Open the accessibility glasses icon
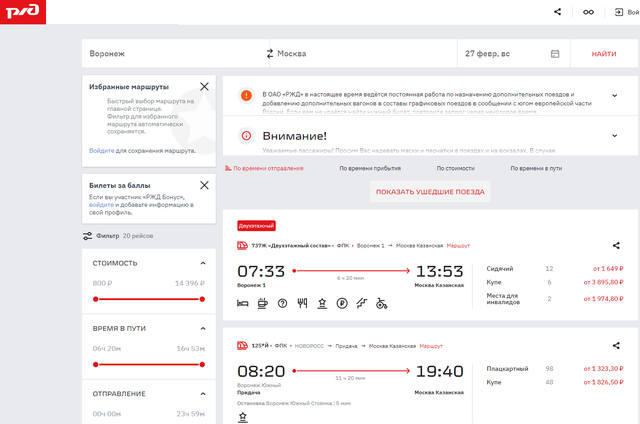Viewport: 640px width, 424px height. pyautogui.click(x=588, y=12)
